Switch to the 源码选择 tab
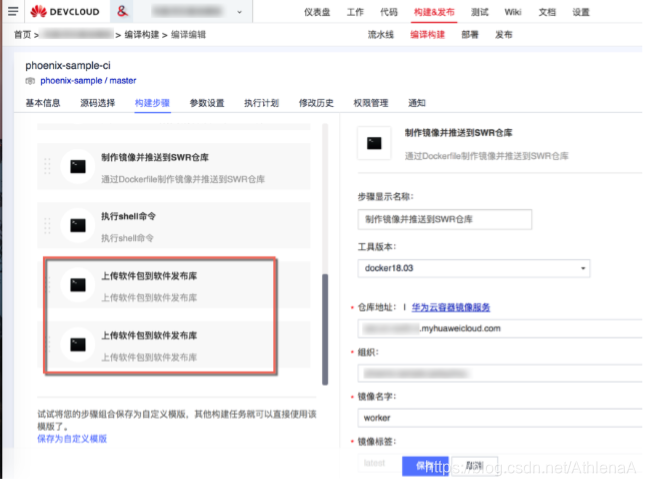646x486 pixels. 98,103
